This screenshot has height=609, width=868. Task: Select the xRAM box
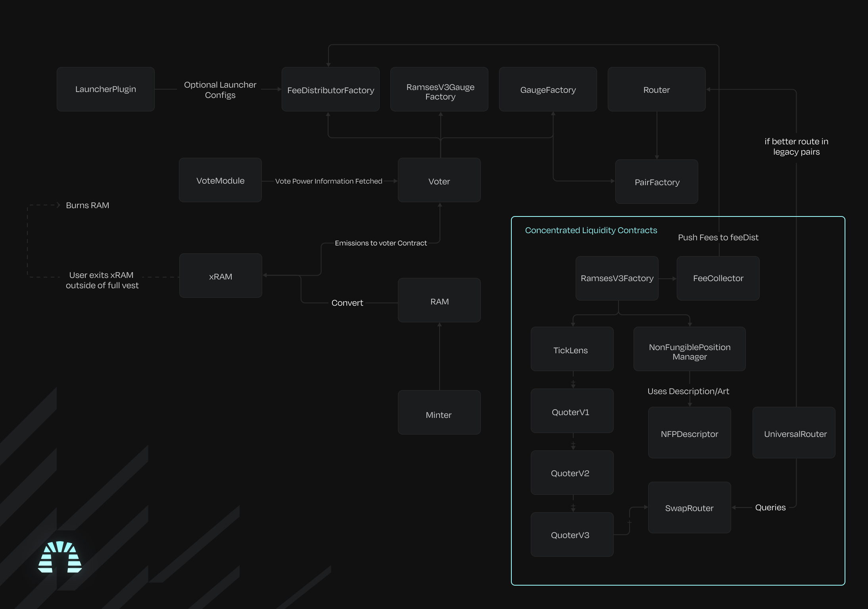tap(221, 276)
